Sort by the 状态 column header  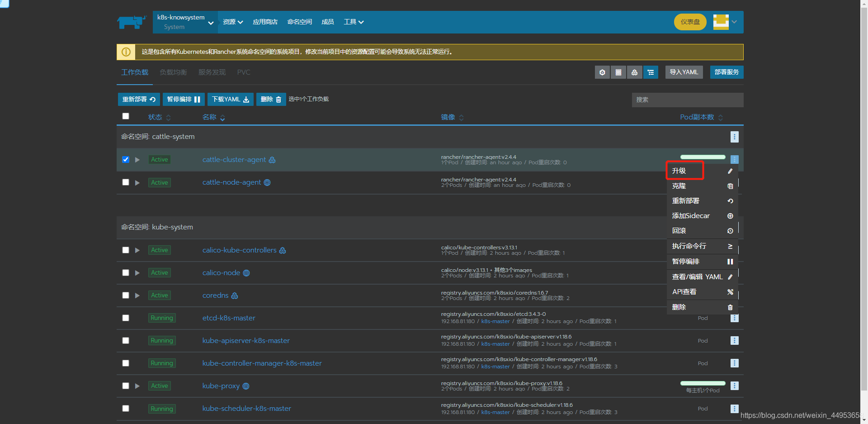pyautogui.click(x=159, y=117)
